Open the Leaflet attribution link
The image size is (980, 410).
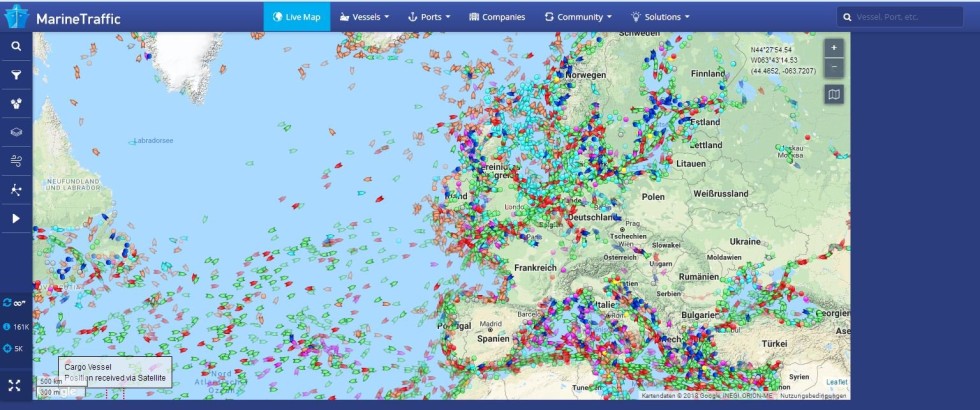837,382
